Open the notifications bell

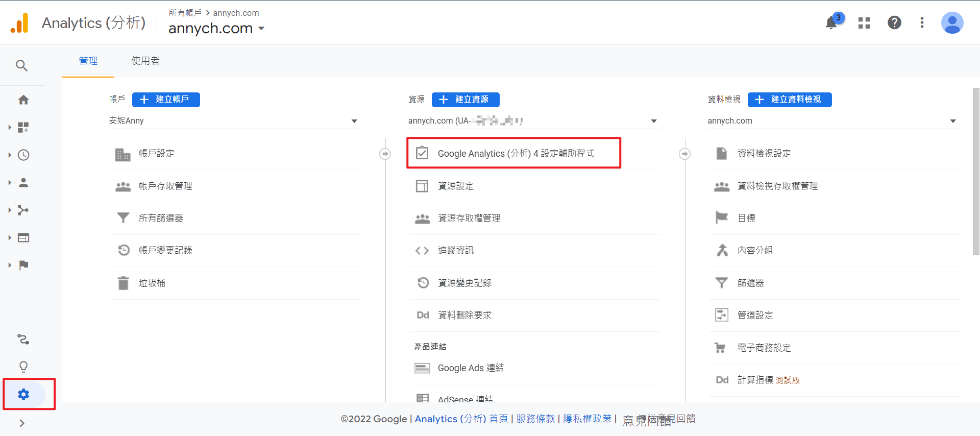[x=831, y=22]
